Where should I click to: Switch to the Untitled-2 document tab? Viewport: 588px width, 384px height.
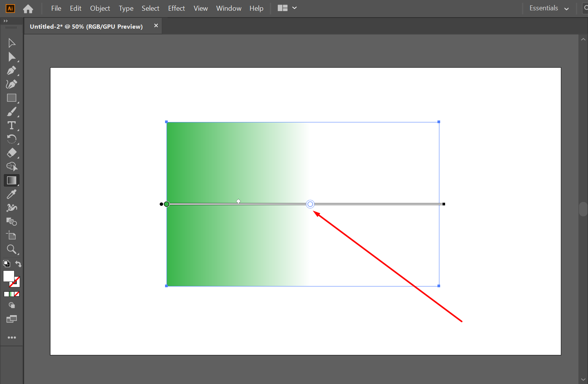coord(86,26)
